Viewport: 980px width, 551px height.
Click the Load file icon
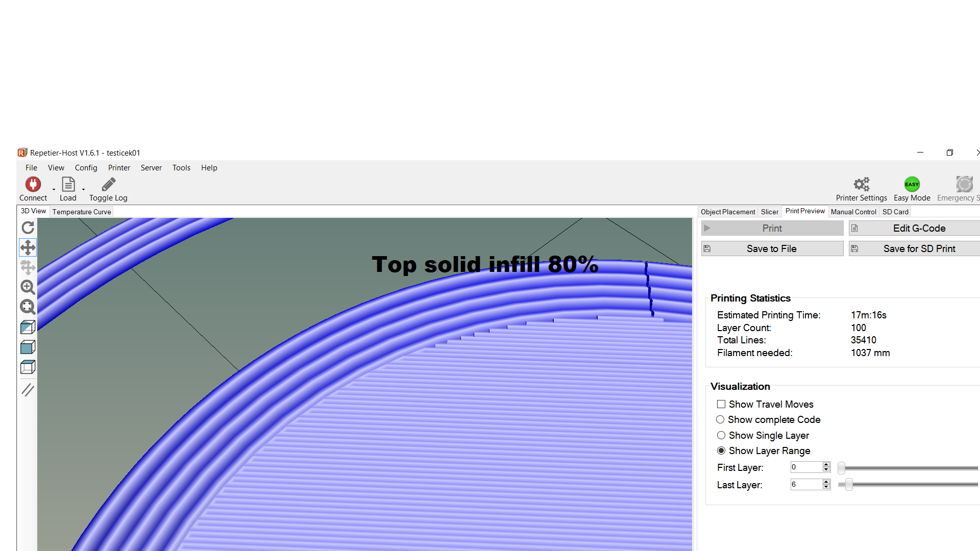click(68, 184)
